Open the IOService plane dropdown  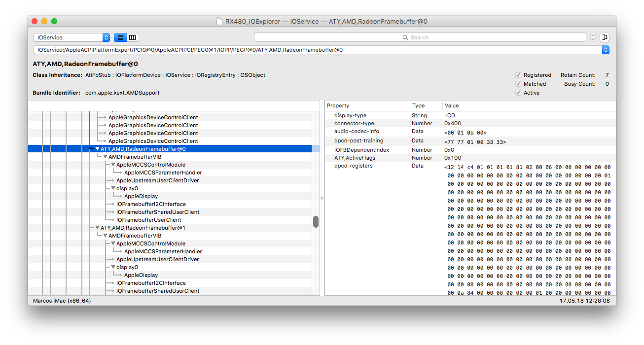(x=72, y=37)
